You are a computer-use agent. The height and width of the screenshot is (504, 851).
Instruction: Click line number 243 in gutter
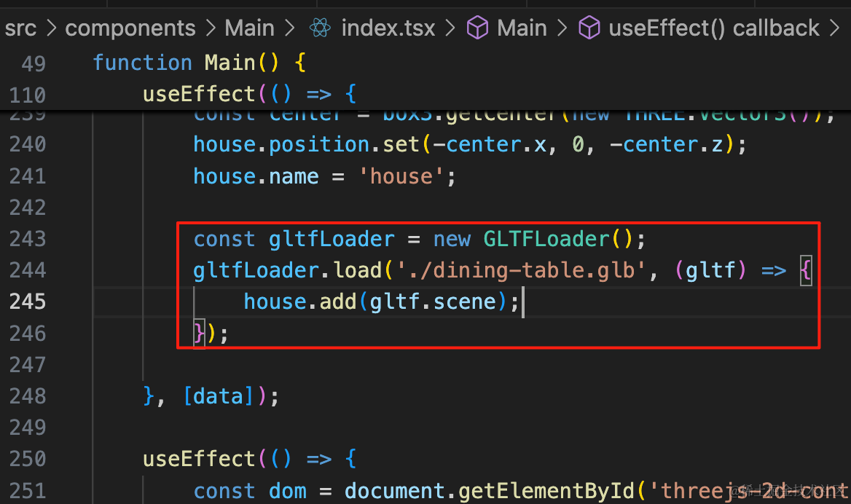(28, 239)
